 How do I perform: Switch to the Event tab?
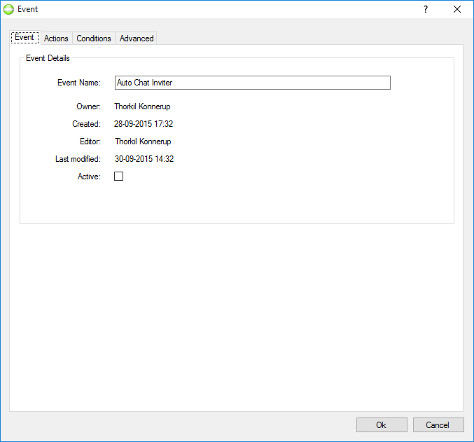click(25, 37)
